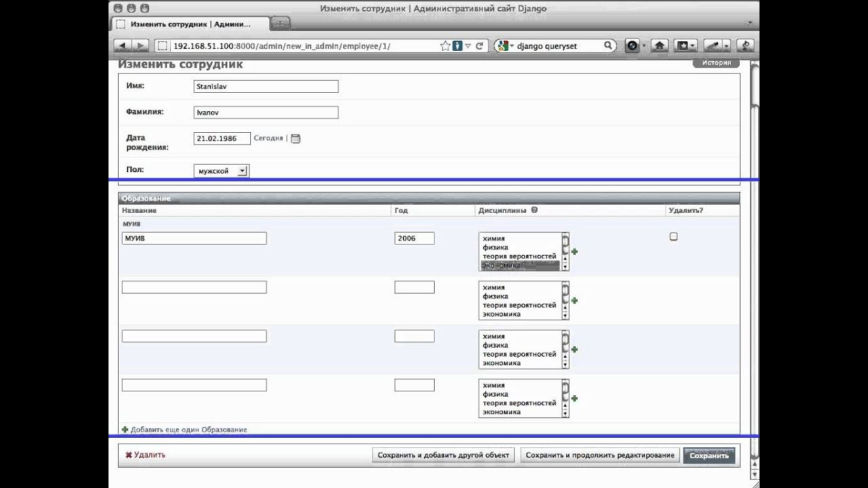The height and width of the screenshot is (488, 868).
Task: Click the blue info icon in address bar
Action: pyautogui.click(x=458, y=46)
